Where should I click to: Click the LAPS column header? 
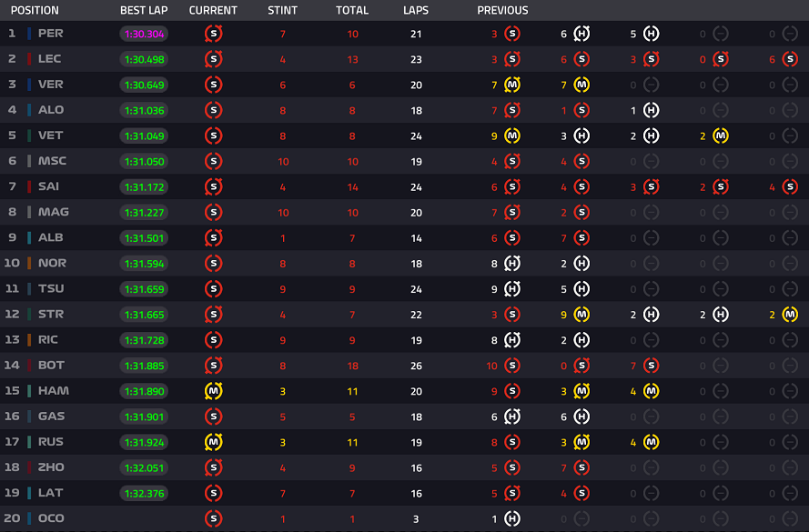pos(416,10)
